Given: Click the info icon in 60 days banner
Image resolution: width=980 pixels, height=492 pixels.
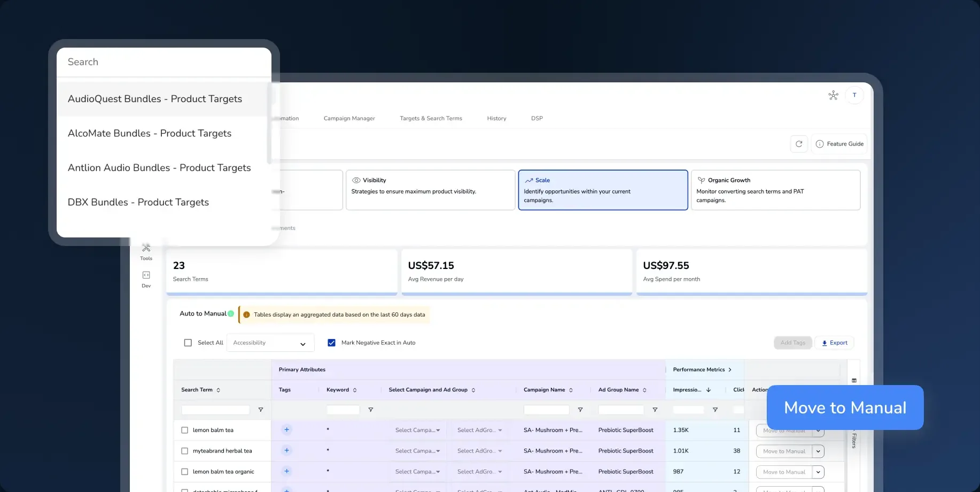Looking at the screenshot, I should pyautogui.click(x=246, y=314).
